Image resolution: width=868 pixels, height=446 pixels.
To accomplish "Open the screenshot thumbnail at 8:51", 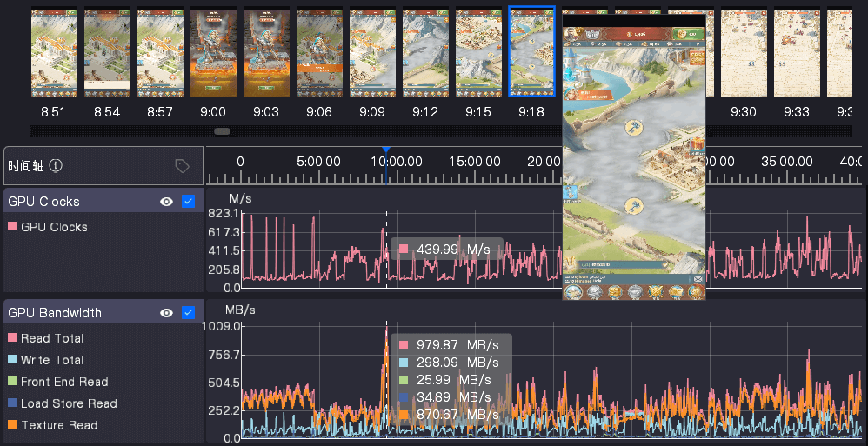I will pyautogui.click(x=54, y=52).
